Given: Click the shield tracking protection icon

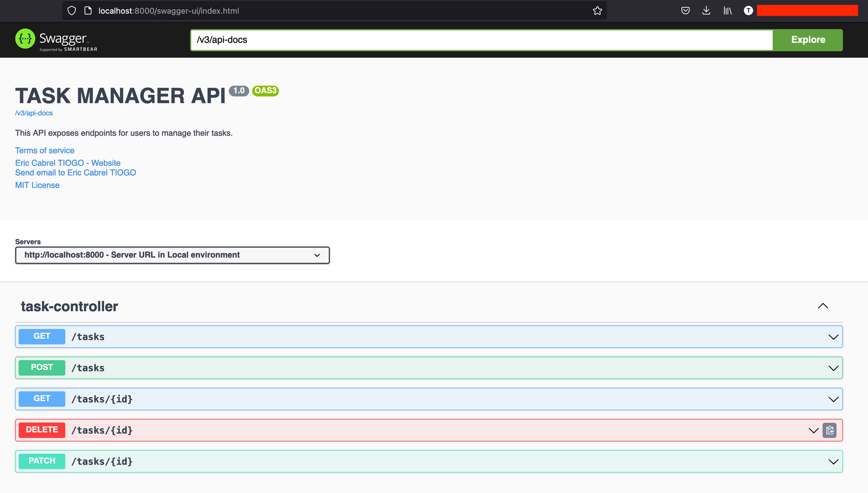Looking at the screenshot, I should coord(72,11).
